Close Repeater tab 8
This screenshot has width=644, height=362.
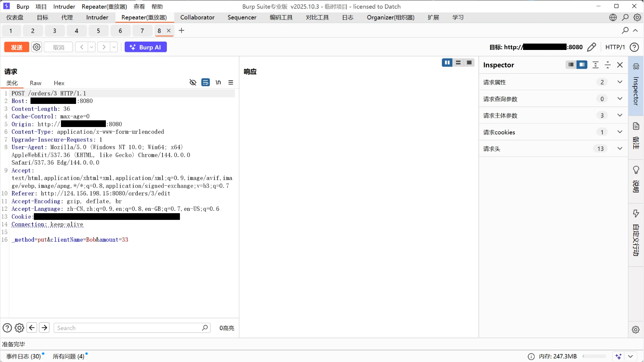click(169, 31)
